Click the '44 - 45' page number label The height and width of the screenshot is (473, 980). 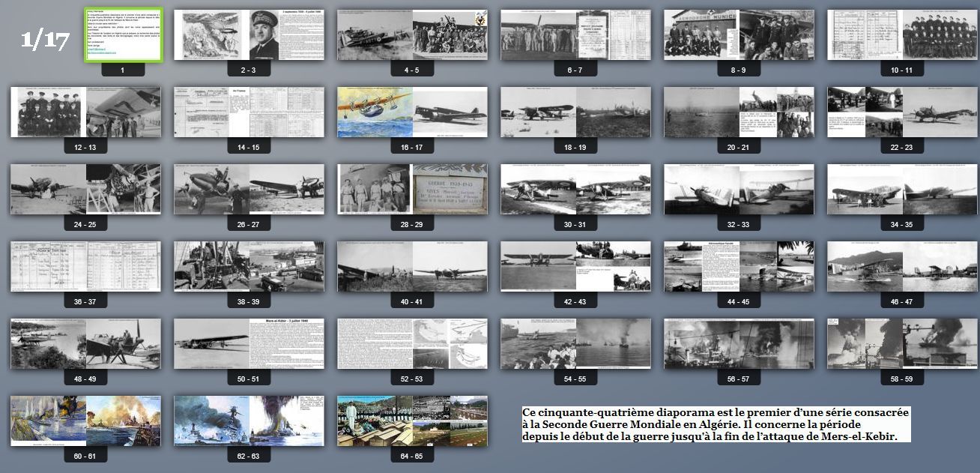739,301
